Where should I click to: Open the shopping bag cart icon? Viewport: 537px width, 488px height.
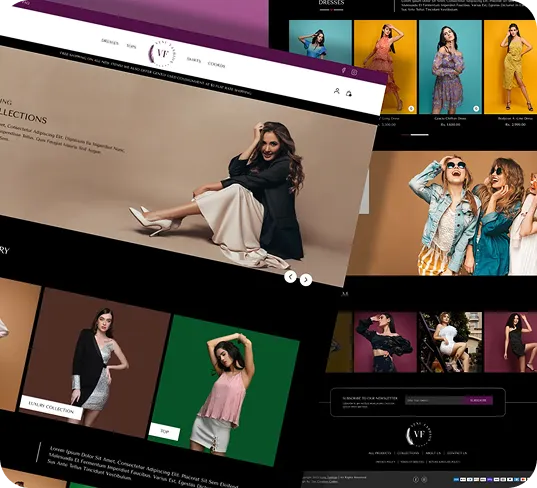(349, 93)
